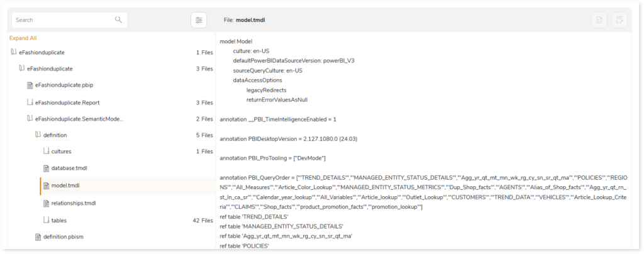Screen dimensions: 644x254
Task: Collapse the top-level eFashionduplicate folder
Action: [13, 52]
